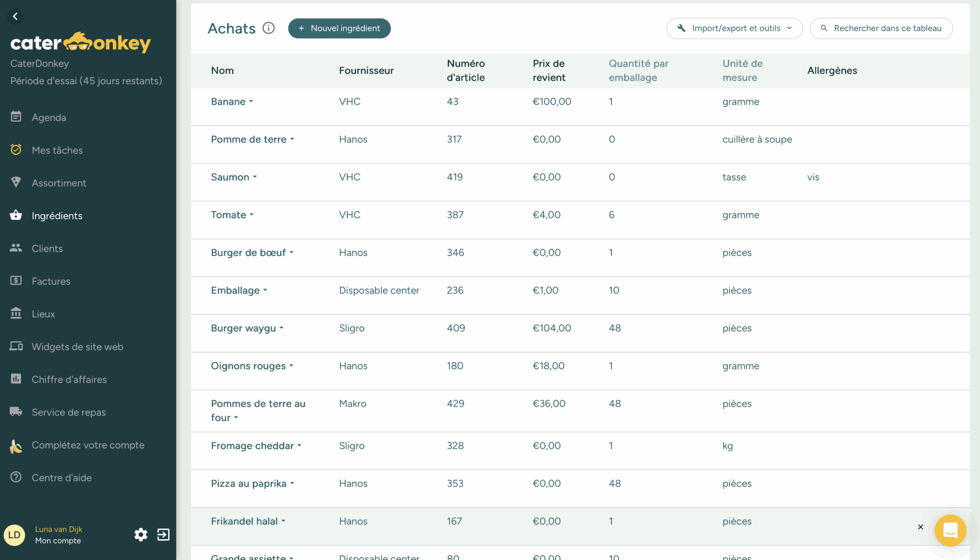Click the Achats info icon
980x560 pixels.
click(x=268, y=28)
